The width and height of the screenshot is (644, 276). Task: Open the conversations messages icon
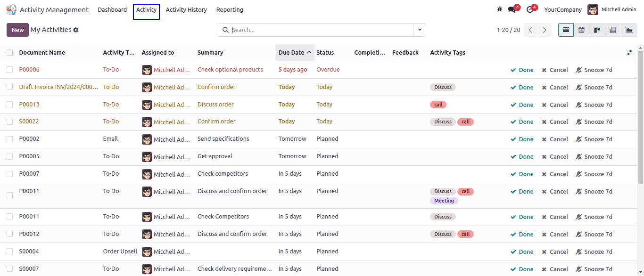pos(512,9)
